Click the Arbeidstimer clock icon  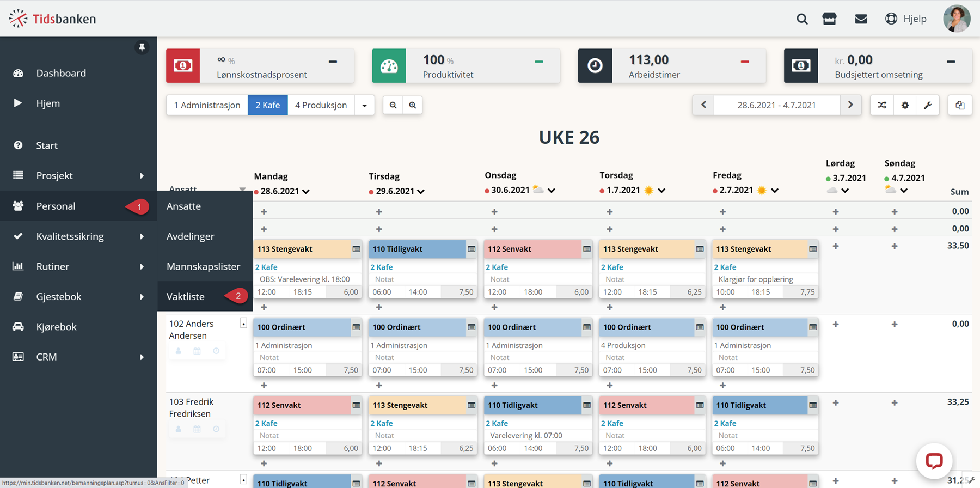tap(595, 66)
